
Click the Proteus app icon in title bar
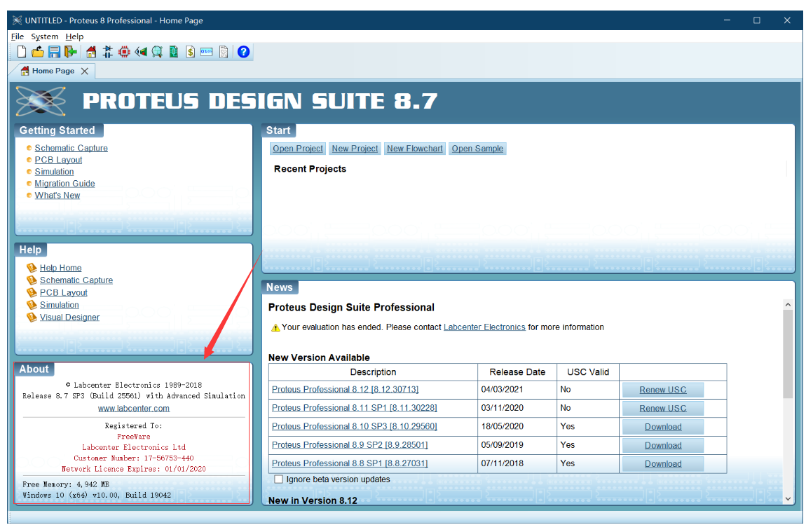point(17,20)
